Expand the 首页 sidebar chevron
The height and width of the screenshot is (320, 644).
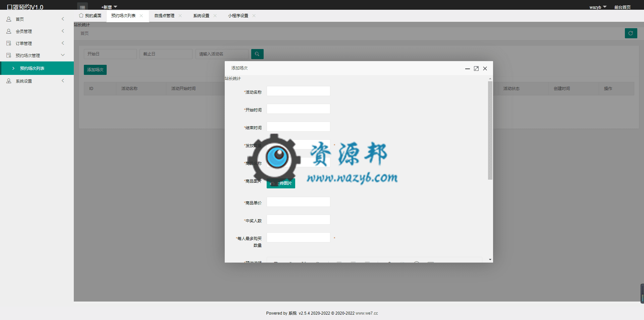(63, 19)
